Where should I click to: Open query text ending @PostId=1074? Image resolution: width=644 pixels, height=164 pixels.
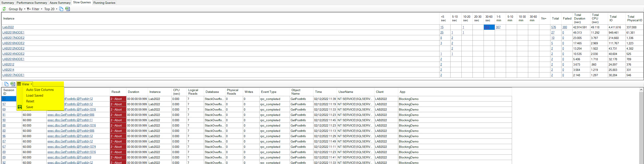coord(71,147)
